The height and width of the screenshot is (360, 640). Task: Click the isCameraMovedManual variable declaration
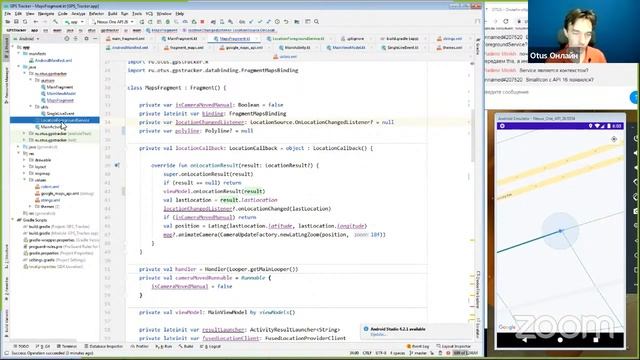click(x=204, y=105)
